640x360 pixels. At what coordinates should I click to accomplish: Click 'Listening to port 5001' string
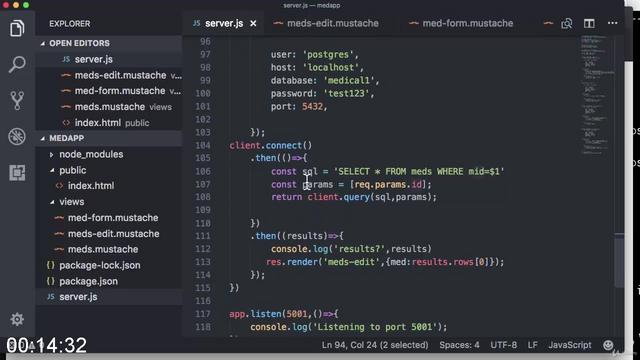pos(375,327)
